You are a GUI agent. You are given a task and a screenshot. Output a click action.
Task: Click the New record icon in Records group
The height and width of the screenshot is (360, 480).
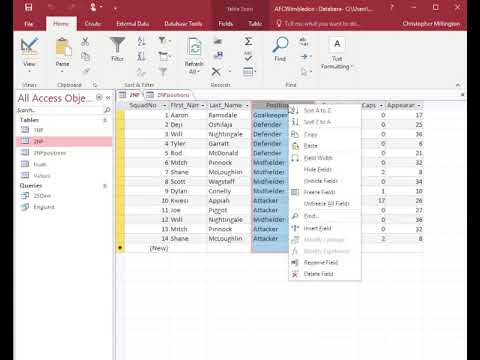pos(218,41)
